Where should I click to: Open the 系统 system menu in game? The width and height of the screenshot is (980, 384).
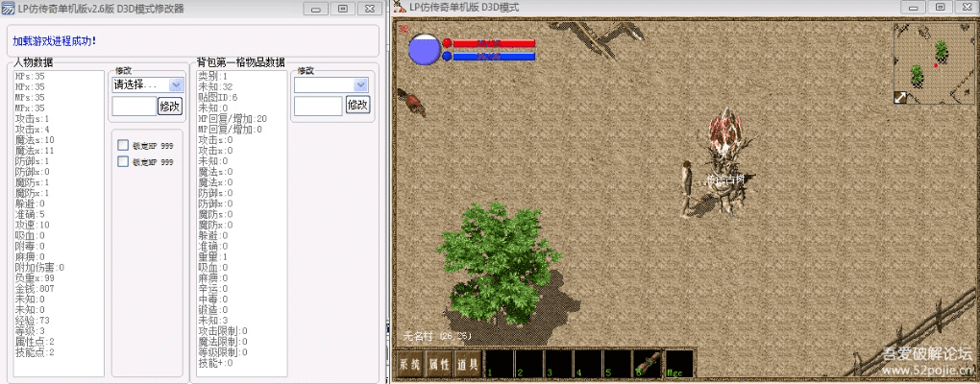click(410, 365)
